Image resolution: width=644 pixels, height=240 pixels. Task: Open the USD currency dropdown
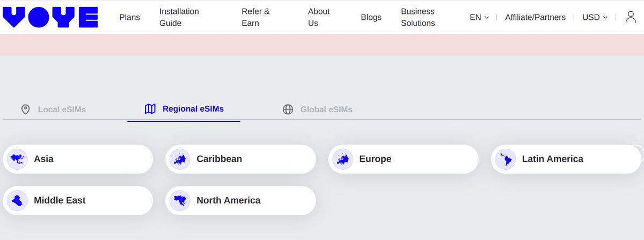[x=595, y=17]
